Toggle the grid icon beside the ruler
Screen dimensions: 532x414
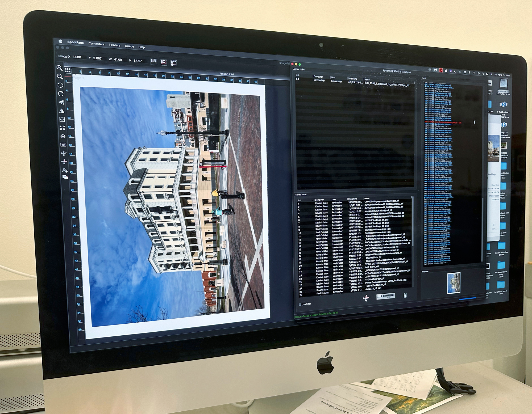pos(68,70)
